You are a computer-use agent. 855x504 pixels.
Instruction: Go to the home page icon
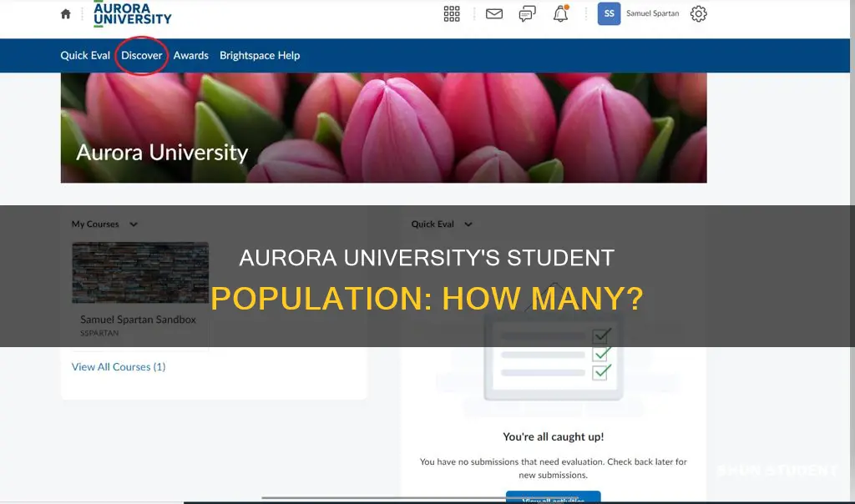pos(65,14)
